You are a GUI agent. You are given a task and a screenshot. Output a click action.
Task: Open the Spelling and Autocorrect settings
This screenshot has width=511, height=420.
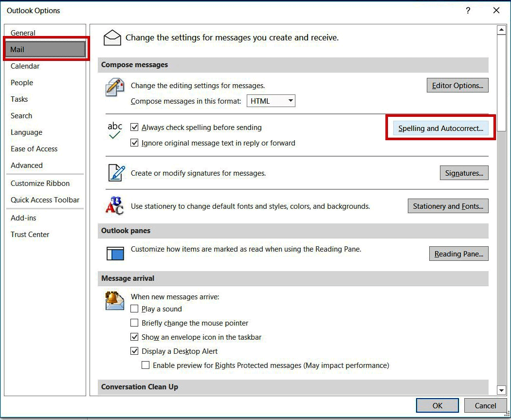coord(439,128)
